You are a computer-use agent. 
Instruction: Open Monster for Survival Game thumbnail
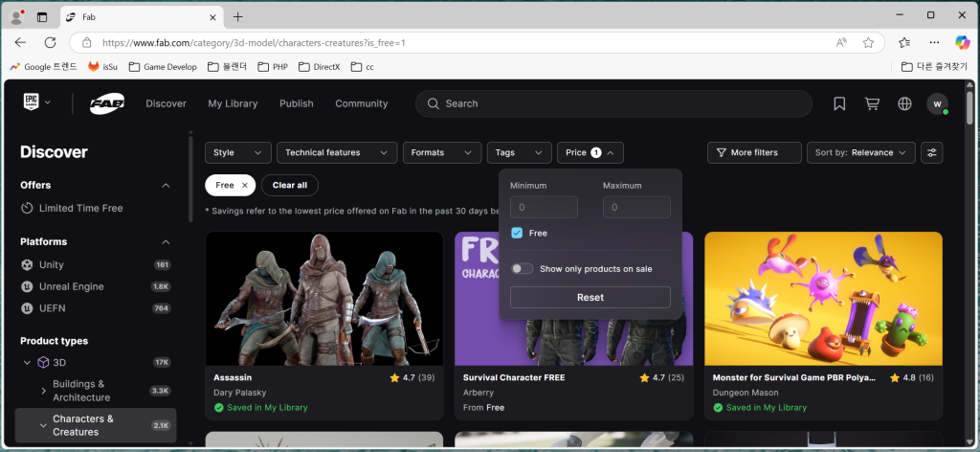823,299
